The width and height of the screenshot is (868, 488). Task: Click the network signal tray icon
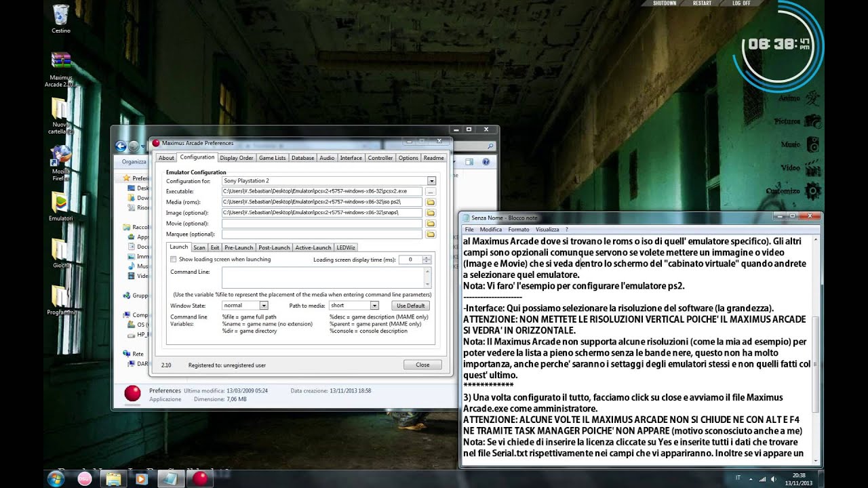click(x=762, y=479)
